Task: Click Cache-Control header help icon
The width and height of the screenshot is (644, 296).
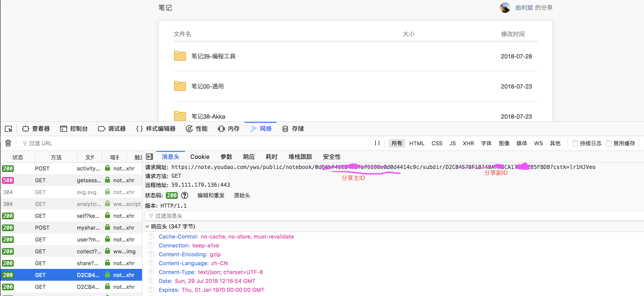Action: (x=151, y=237)
